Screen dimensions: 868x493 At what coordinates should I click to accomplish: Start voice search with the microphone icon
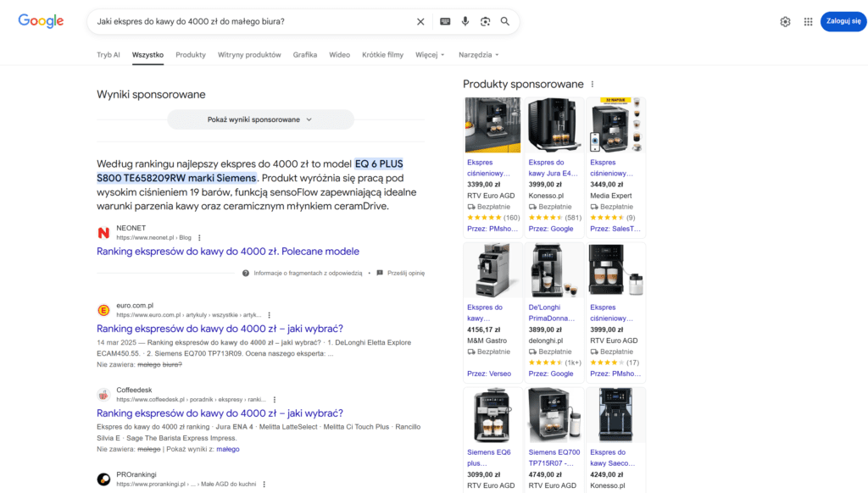click(x=465, y=21)
